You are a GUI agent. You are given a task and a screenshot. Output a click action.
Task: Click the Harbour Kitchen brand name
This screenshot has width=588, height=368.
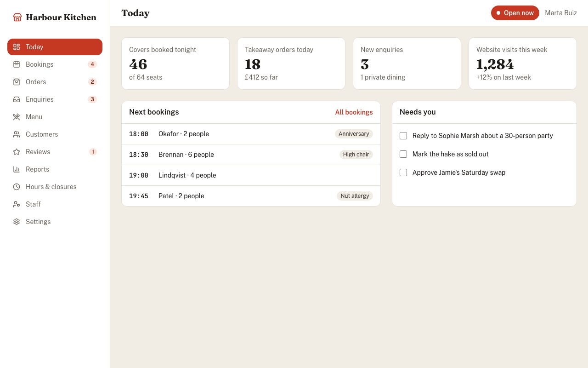[x=61, y=17]
